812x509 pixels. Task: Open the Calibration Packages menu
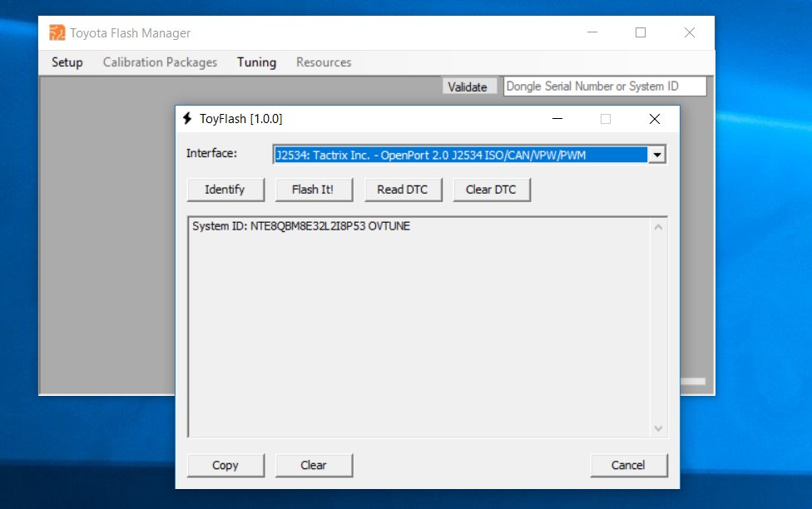click(160, 62)
